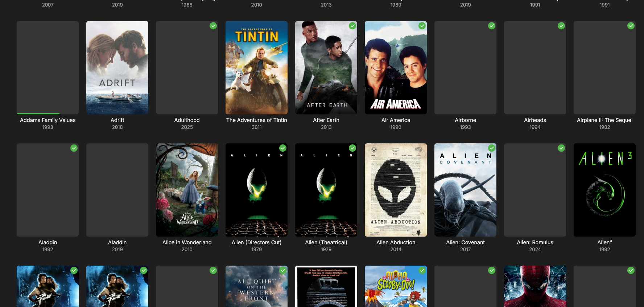644x307 pixels.
Task: Click the Aladdin title above 1992
Action: pyautogui.click(x=48, y=242)
